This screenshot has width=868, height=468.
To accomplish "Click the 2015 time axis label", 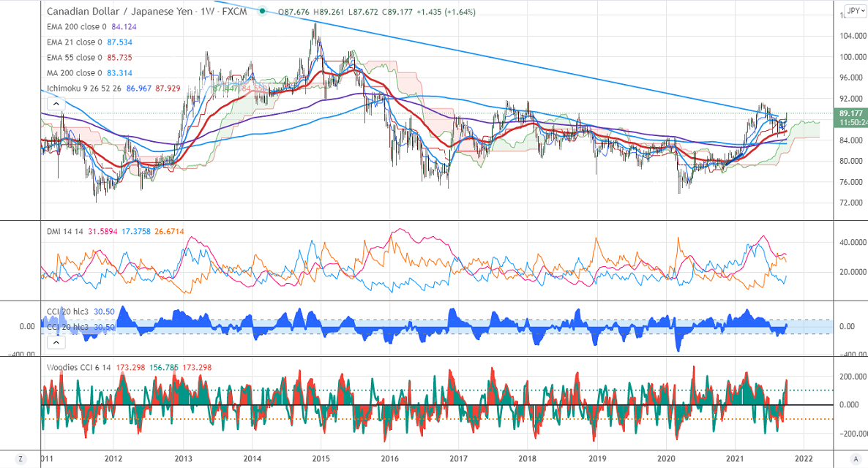I will 321,458.
